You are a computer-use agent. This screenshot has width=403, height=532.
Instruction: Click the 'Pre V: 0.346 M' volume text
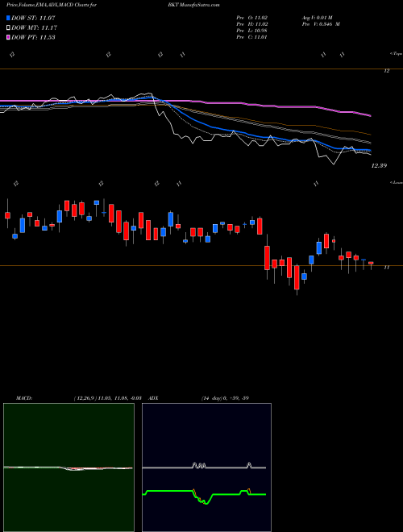[320, 24]
